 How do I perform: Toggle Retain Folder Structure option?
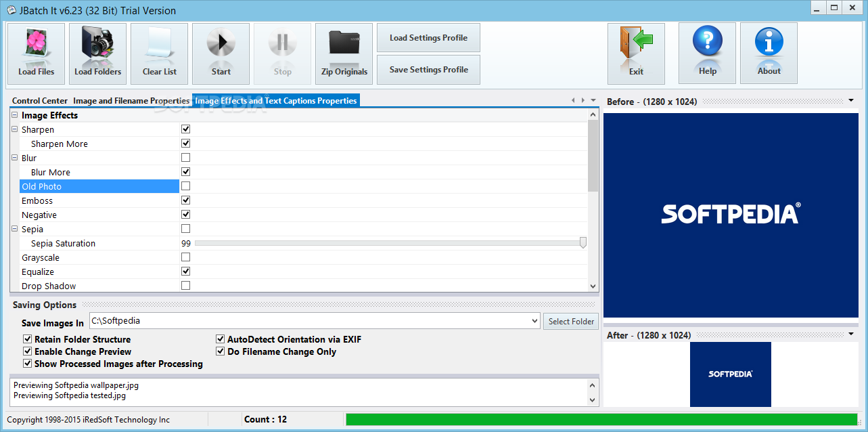click(x=28, y=339)
